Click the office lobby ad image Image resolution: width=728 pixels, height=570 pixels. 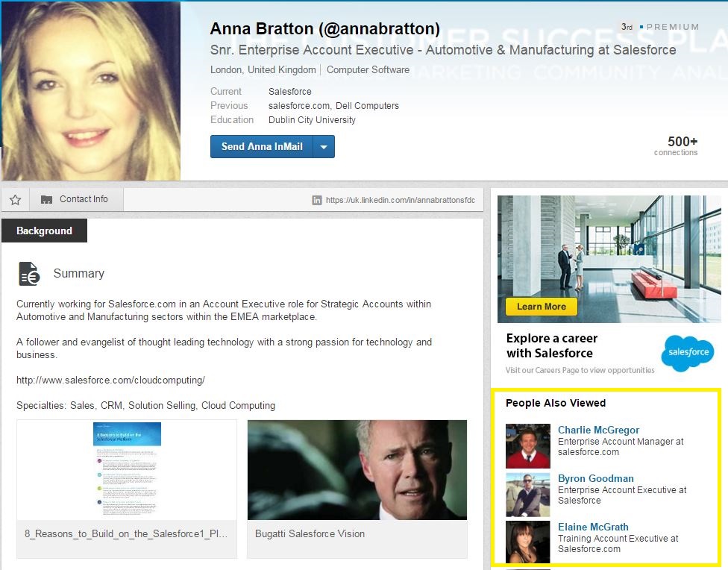(x=609, y=259)
